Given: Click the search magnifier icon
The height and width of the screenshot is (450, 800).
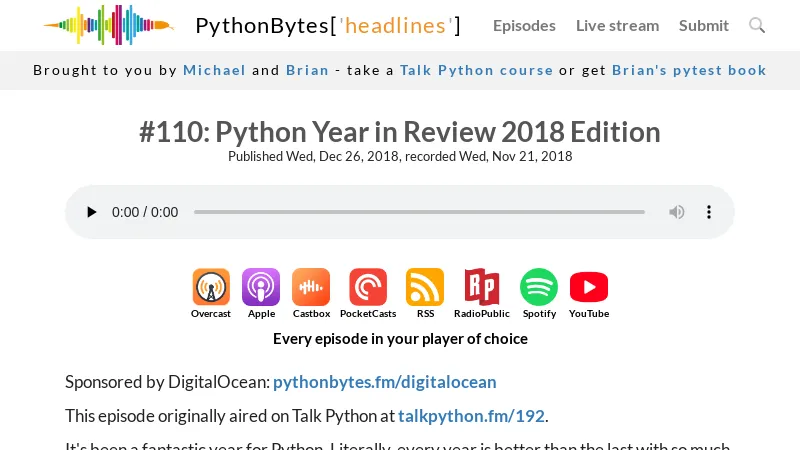Looking at the screenshot, I should pyautogui.click(x=757, y=25).
